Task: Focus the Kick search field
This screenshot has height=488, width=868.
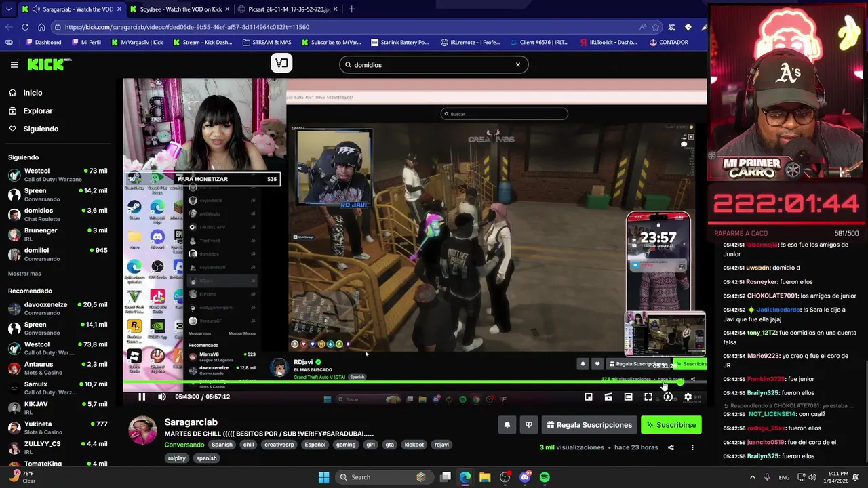Action: (433, 65)
